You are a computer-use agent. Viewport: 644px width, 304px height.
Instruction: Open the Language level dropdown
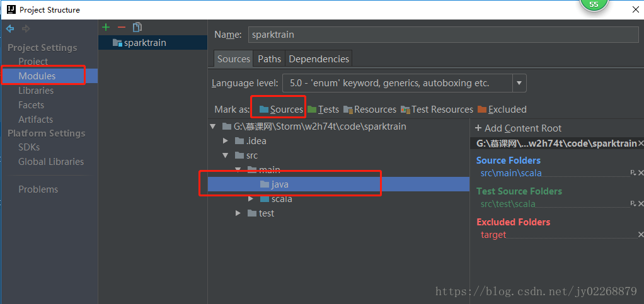coord(519,83)
